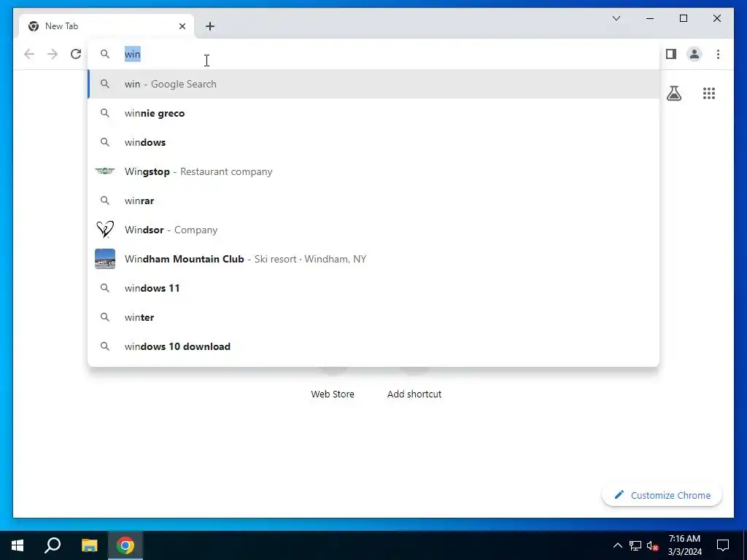Open the clock showing 7:16 AM
The width and height of the screenshot is (747, 560).
coord(684,545)
